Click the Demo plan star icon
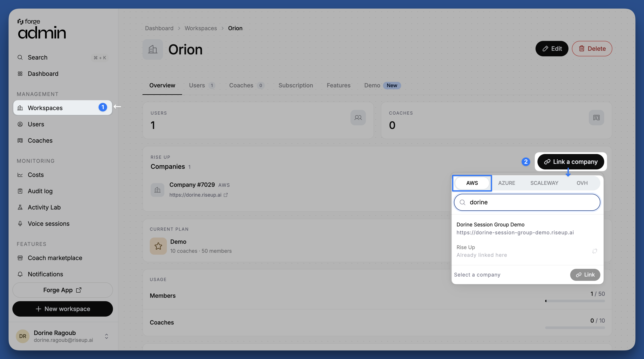This screenshot has width=644, height=359. pyautogui.click(x=158, y=246)
